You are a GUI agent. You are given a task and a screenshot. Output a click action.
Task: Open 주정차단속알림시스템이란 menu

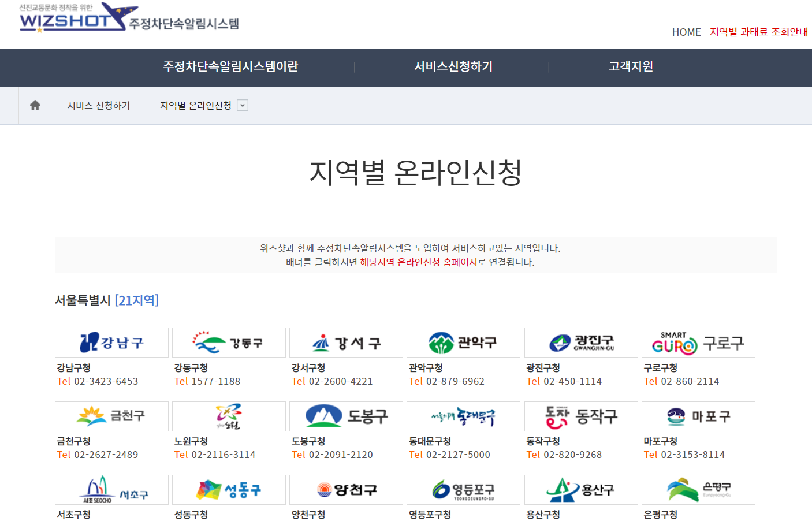pyautogui.click(x=230, y=66)
